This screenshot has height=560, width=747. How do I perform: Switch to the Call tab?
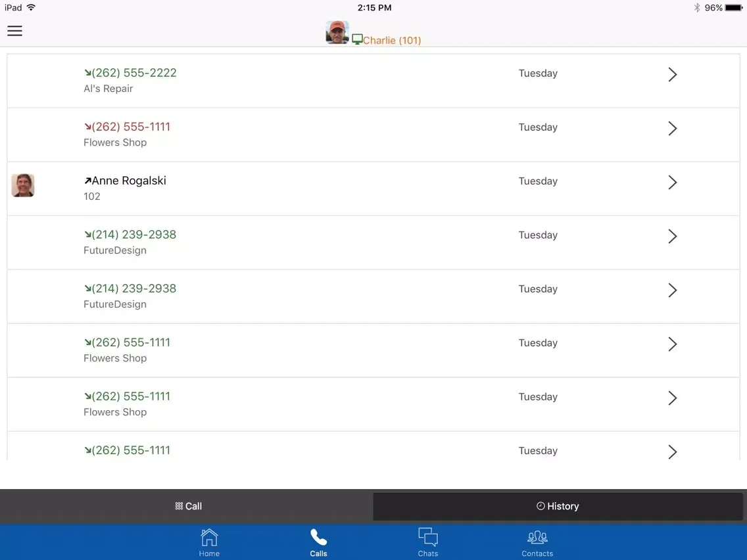188,506
